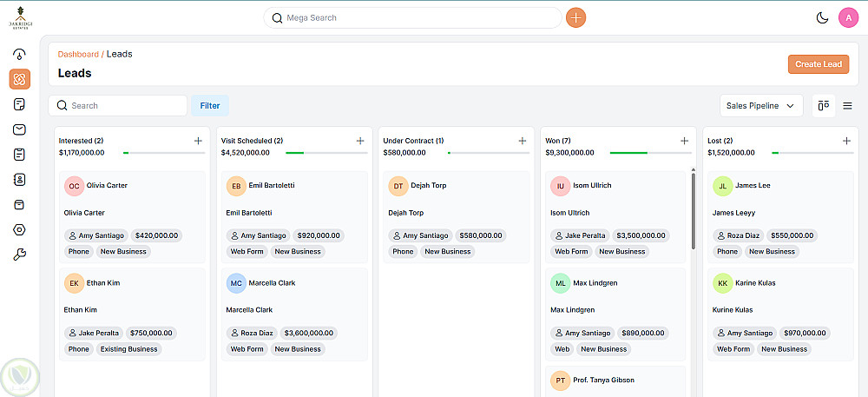This screenshot has height=397, width=868.
Task: Open the dashboard gauge icon in sidebar
Action: click(19, 54)
